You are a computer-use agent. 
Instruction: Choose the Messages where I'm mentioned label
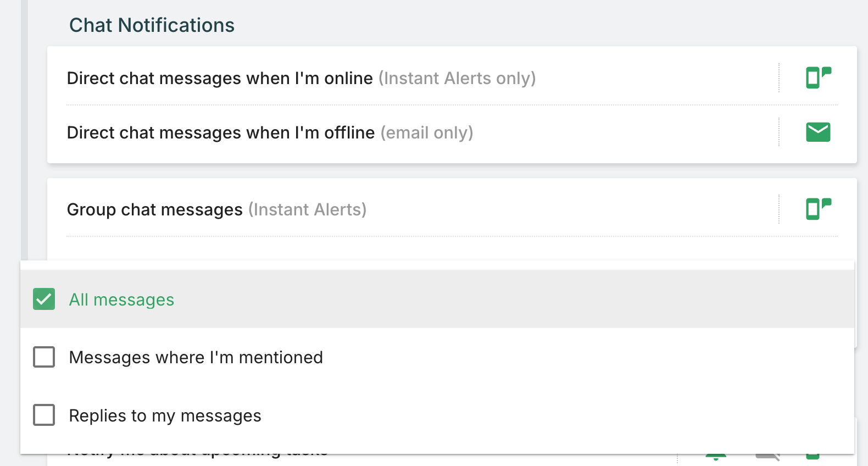[x=196, y=357]
